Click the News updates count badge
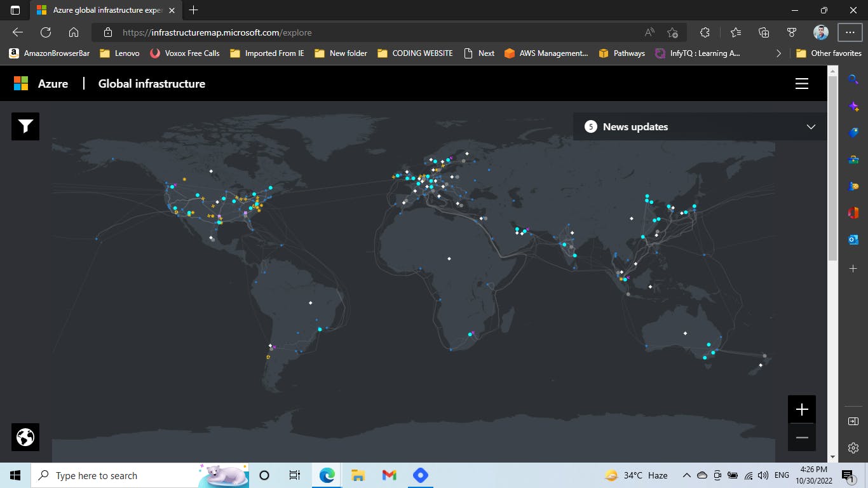 click(590, 126)
